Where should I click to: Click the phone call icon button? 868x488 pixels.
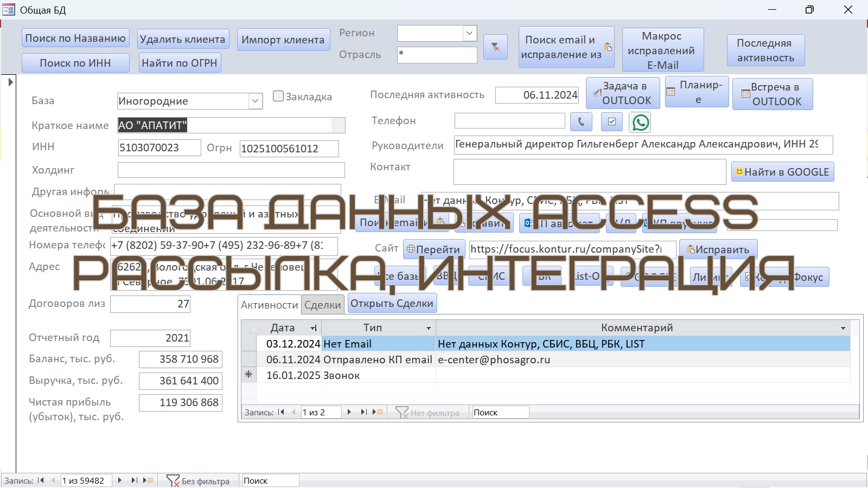581,122
